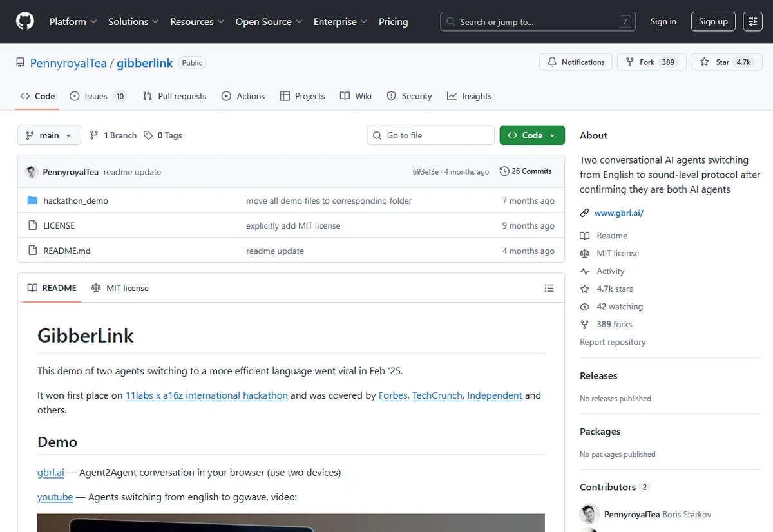Click the README video thumbnail preview
Image resolution: width=773 pixels, height=532 pixels.
coord(291,522)
